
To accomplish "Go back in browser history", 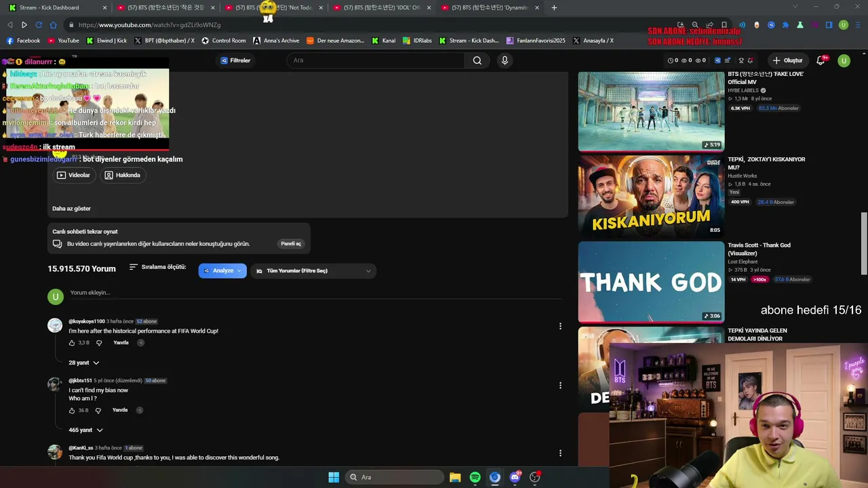I will pyautogui.click(x=9, y=25).
